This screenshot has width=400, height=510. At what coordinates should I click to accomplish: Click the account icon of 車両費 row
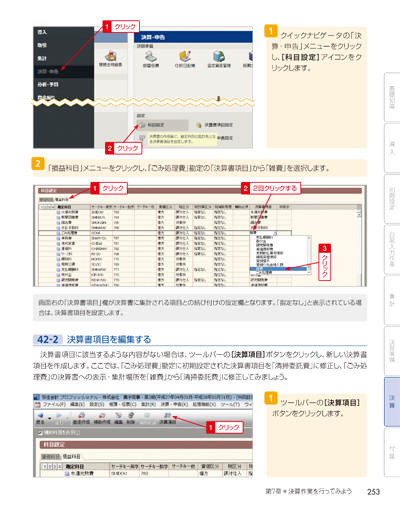tap(58, 238)
